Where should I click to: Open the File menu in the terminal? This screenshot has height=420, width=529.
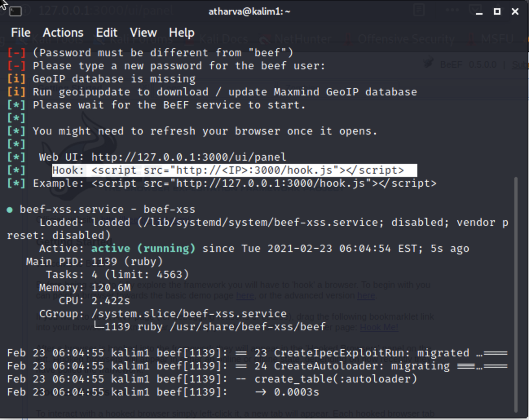click(21, 33)
